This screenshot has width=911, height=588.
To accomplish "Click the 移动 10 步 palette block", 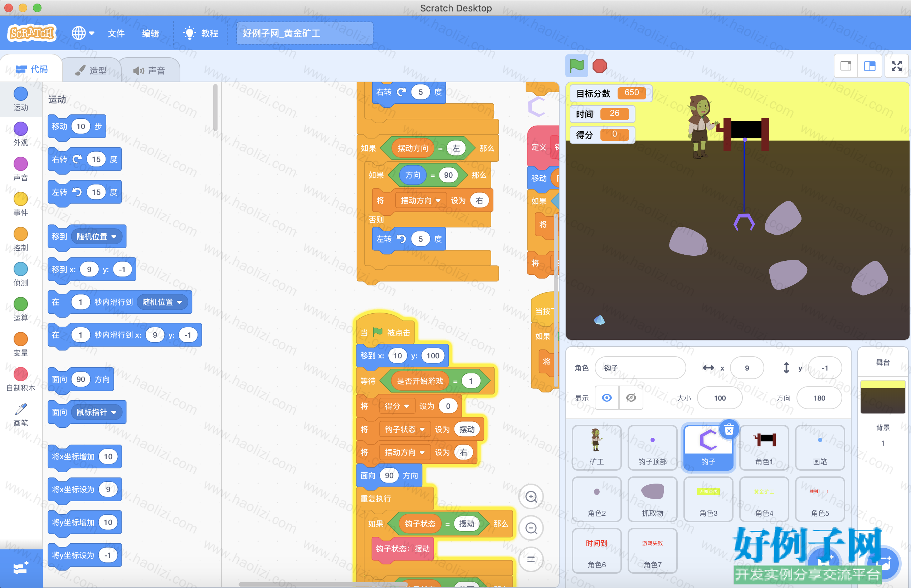I will 77,126.
